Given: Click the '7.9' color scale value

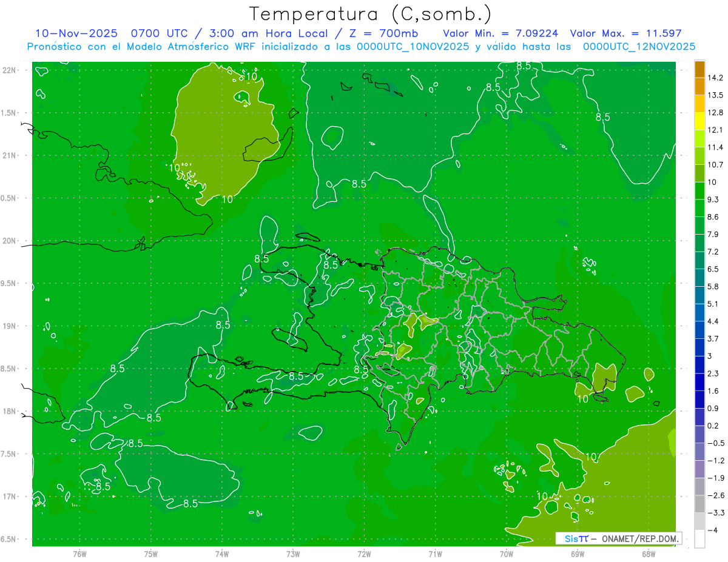Looking at the screenshot, I should click(713, 235).
